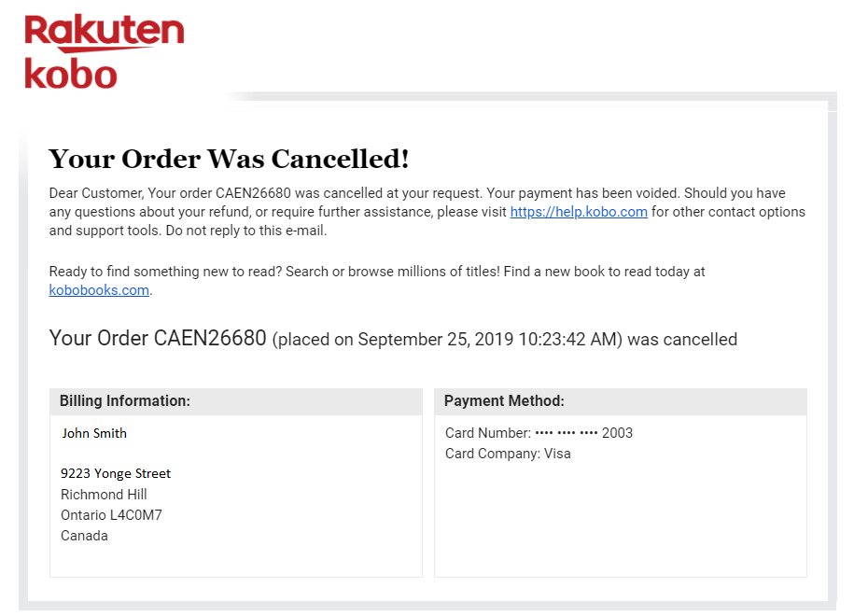Open the help.kobo.com support link
Screen dimensions: 868x616
[x=578, y=212]
